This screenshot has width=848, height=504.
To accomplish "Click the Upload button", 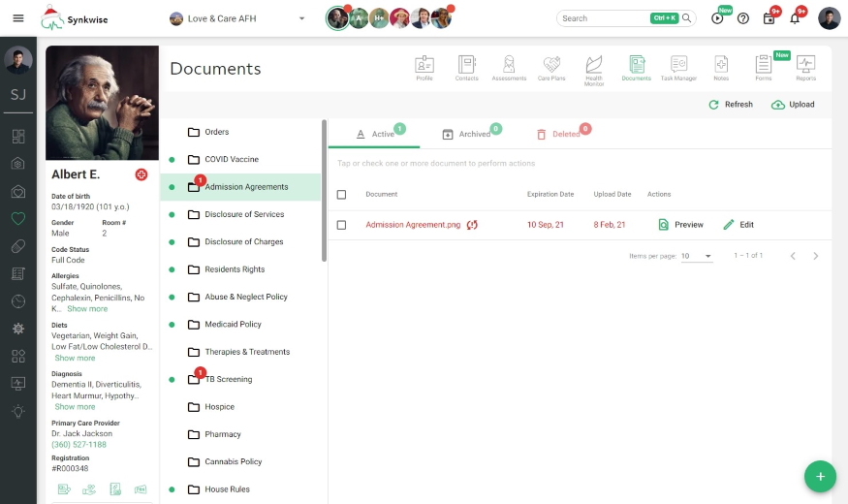I will pyautogui.click(x=793, y=105).
